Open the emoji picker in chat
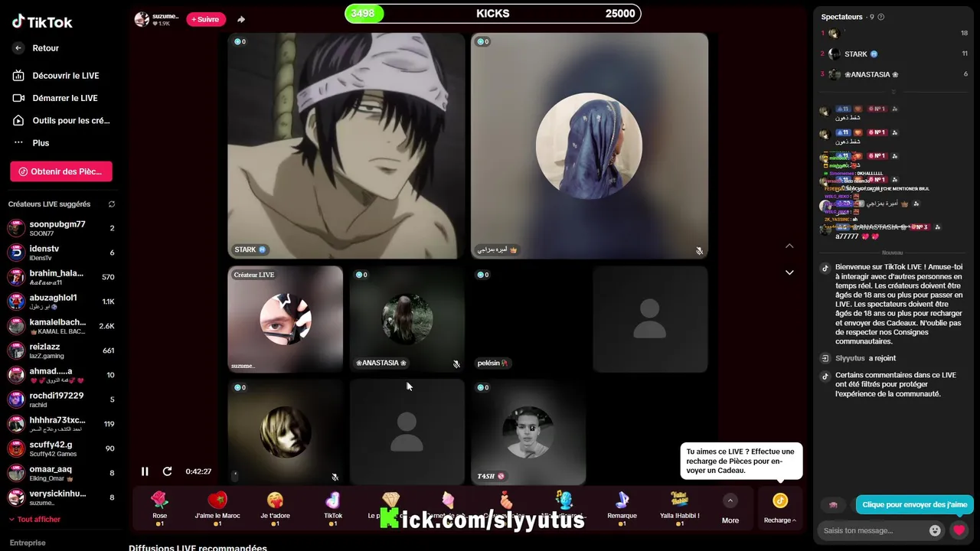The image size is (980, 551). pos(935,530)
